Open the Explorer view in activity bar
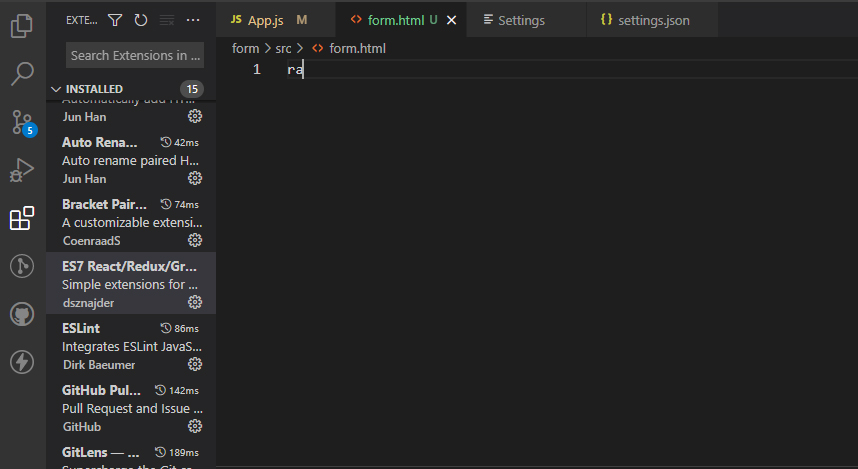858x469 pixels. [22, 25]
